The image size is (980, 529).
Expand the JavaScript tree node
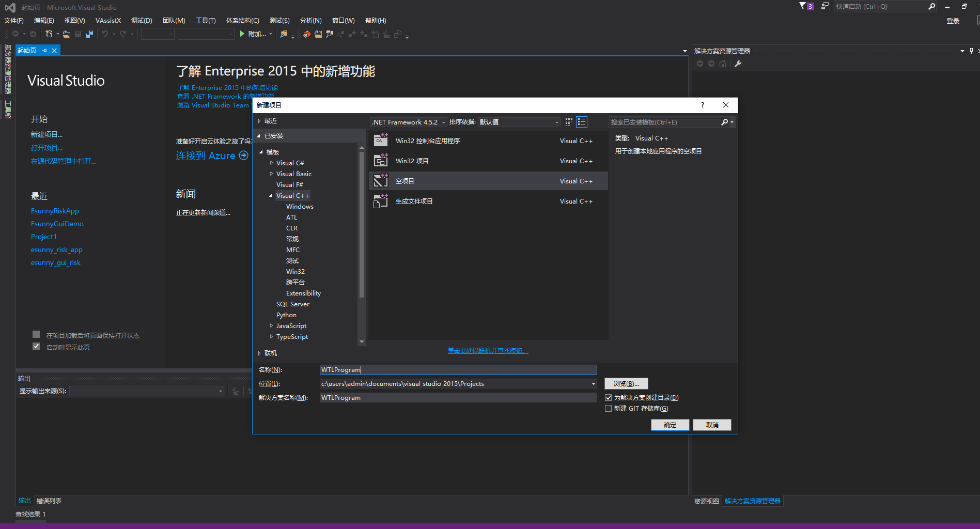point(271,325)
